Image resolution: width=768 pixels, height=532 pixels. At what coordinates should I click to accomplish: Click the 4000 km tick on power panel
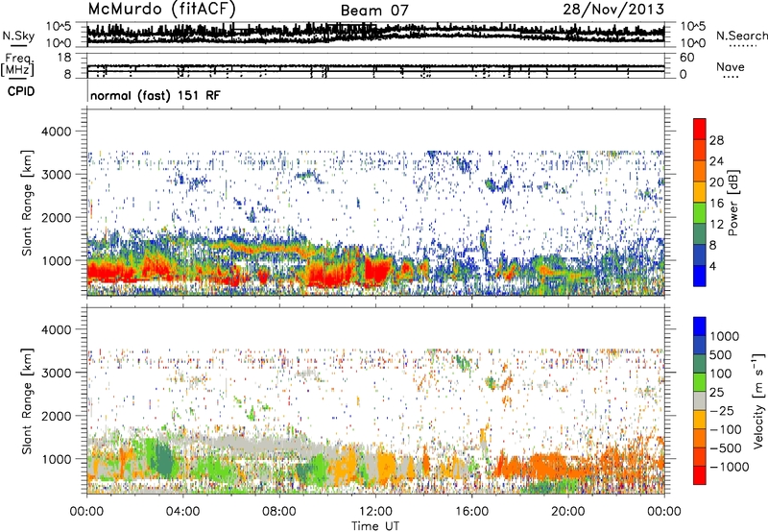pyautogui.click(x=56, y=132)
